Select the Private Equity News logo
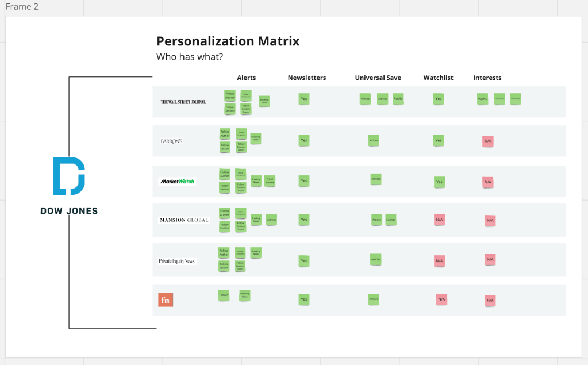 point(176,261)
